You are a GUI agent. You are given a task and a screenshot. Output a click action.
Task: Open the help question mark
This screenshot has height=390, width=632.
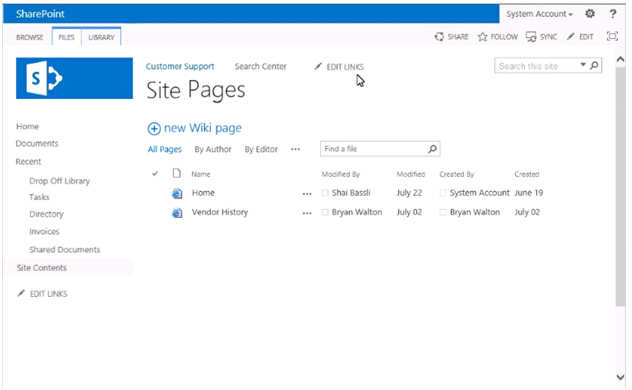[613, 14]
